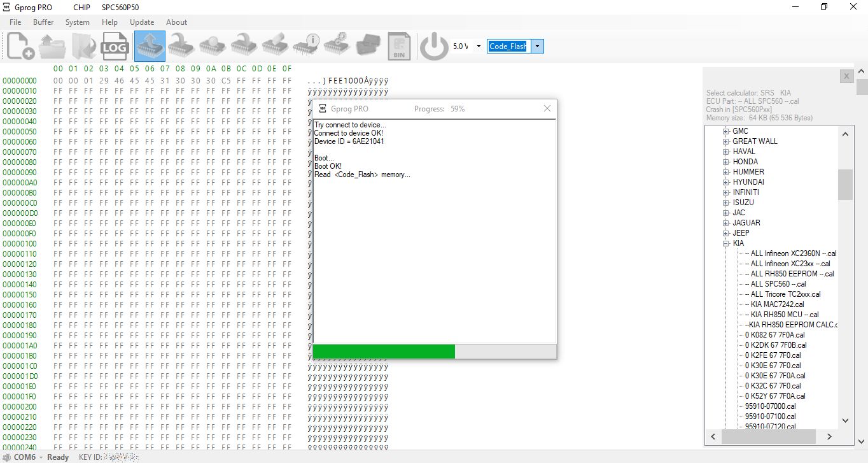Click the tree scrollbar right arrow
Image resolution: width=868 pixels, height=463 pixels.
(829, 436)
